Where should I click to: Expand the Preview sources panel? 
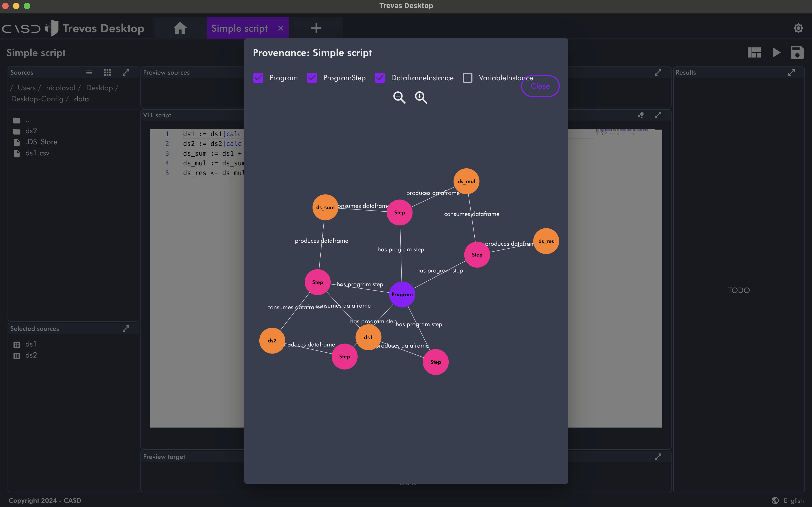(658, 72)
